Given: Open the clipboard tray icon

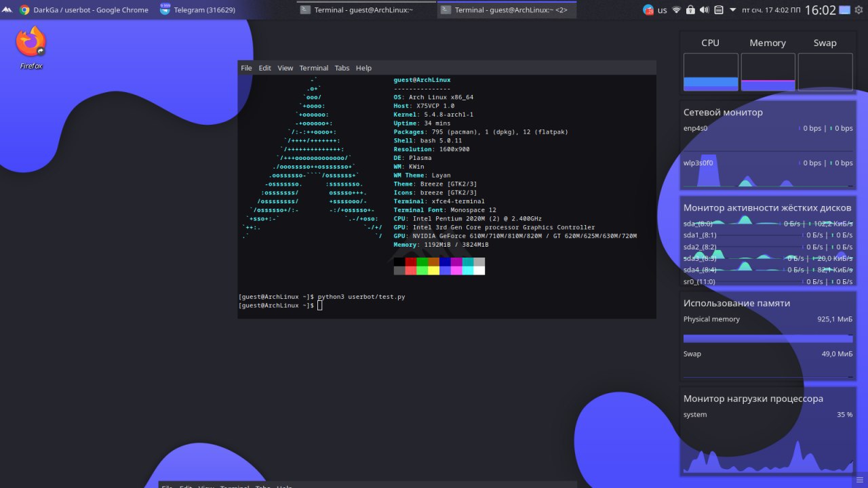Looking at the screenshot, I should [x=718, y=10].
